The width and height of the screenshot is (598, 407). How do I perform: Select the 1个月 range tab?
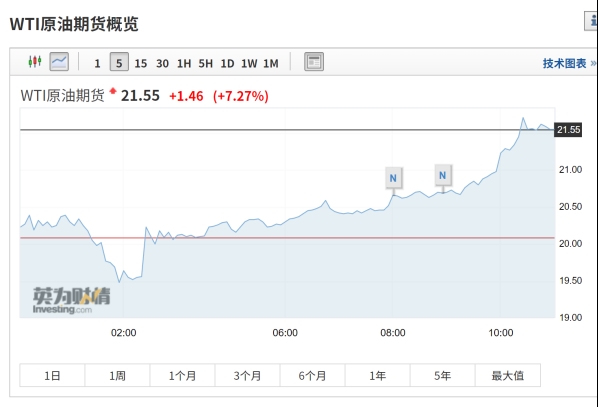point(182,376)
